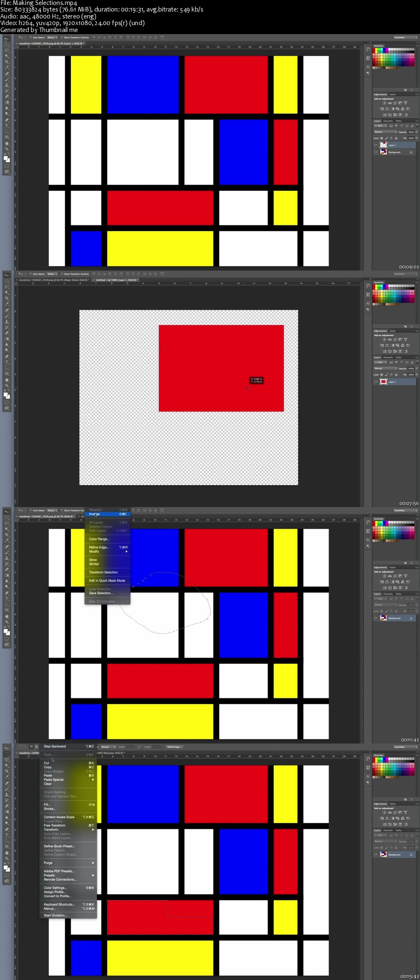The image size is (420, 980).
Task: Toggle Background layer eye in the 00:11:43 frame
Action: click(x=376, y=618)
